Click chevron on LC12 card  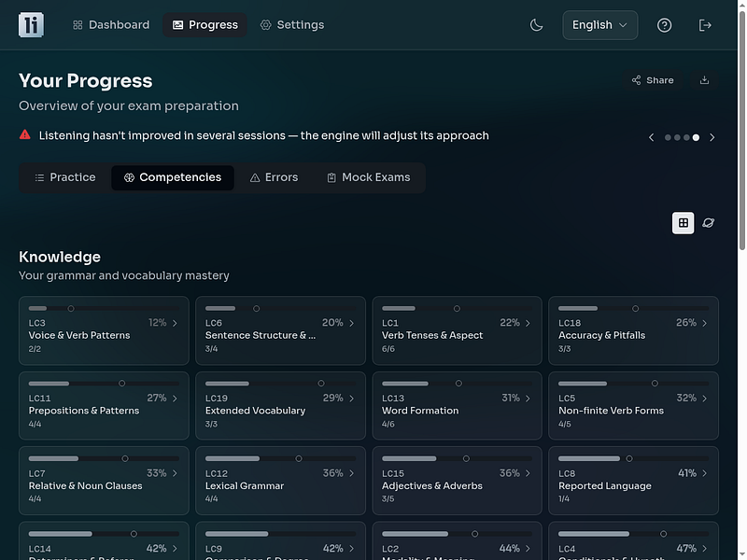[352, 473]
